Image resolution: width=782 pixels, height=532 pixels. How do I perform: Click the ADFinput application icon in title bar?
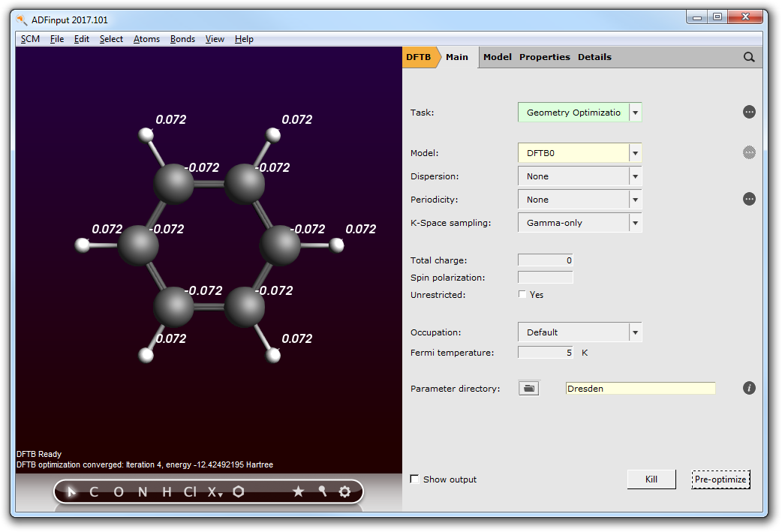(22, 20)
